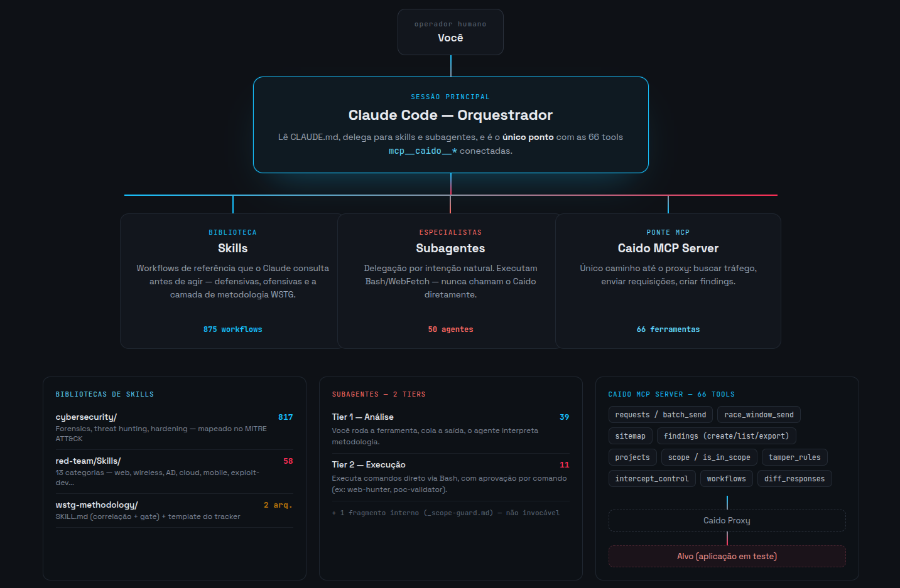Click the '66 ferramentas' count
This screenshot has width=900, height=588.
tap(668, 329)
